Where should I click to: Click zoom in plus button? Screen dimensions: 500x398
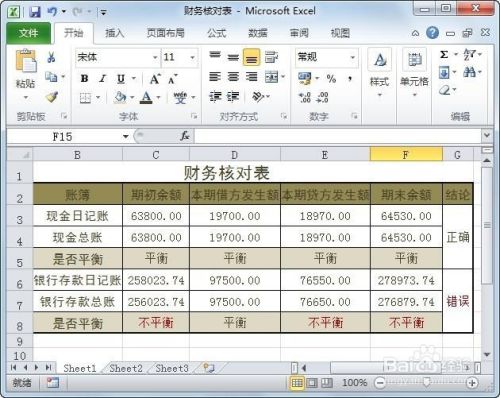tap(472, 383)
